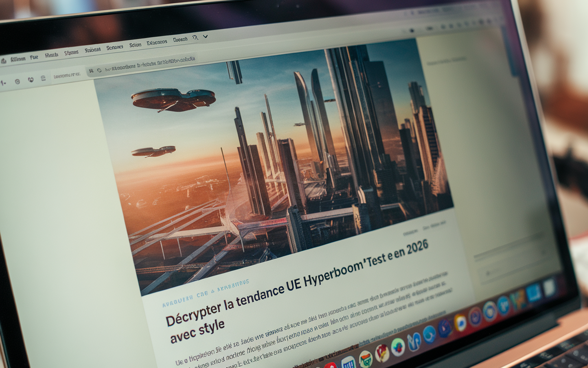This screenshot has height=368, width=588.
Task: Click the Spotlight search icon in the menu bar
Action: point(195,37)
